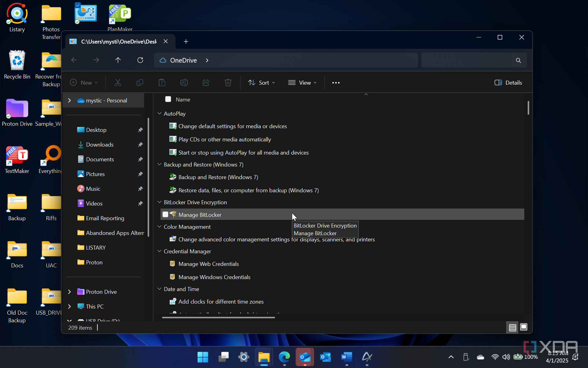Check the Manage BitLocker item checkbox

click(165, 214)
